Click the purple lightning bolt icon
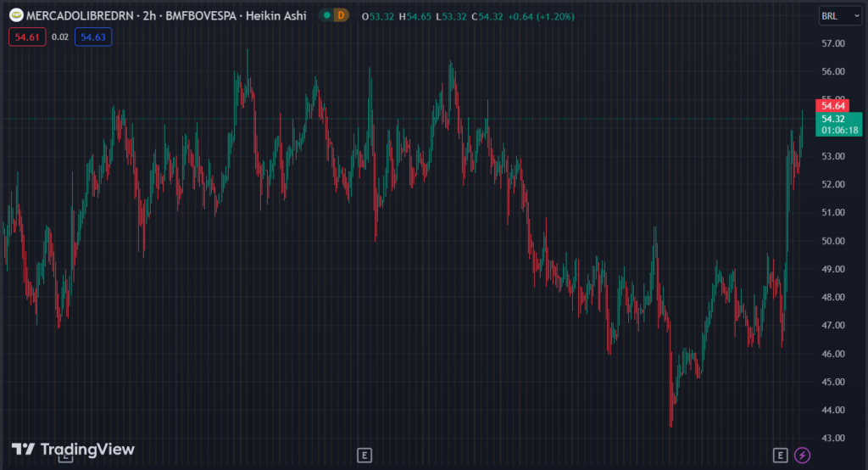The image size is (868, 470). [x=802, y=456]
